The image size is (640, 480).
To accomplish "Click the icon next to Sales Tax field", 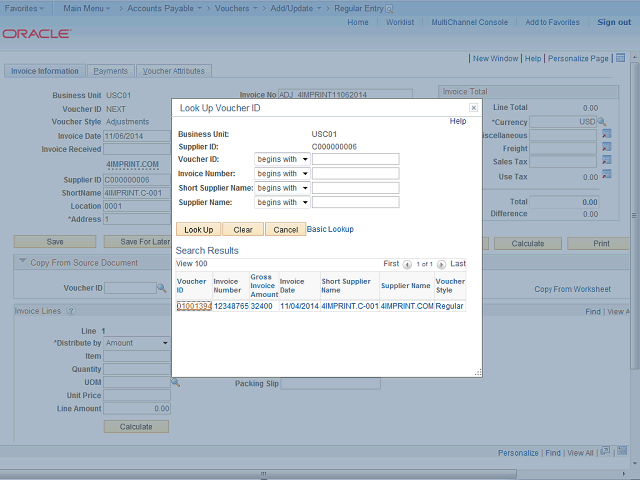I will 606,161.
